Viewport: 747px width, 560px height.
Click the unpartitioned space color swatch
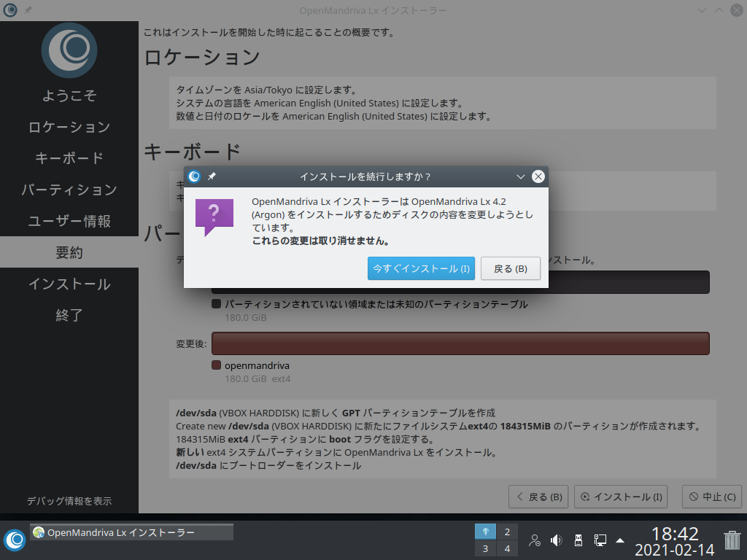(216, 304)
